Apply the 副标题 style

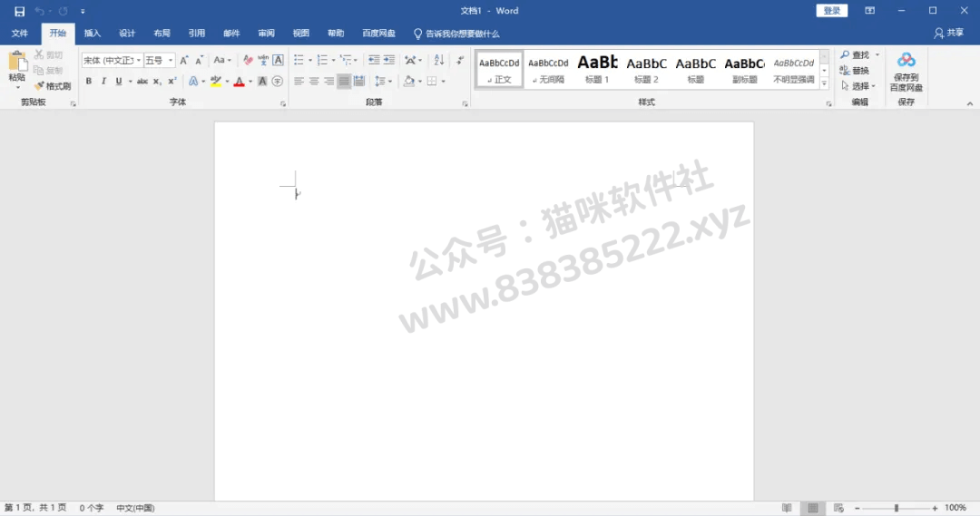pyautogui.click(x=744, y=69)
